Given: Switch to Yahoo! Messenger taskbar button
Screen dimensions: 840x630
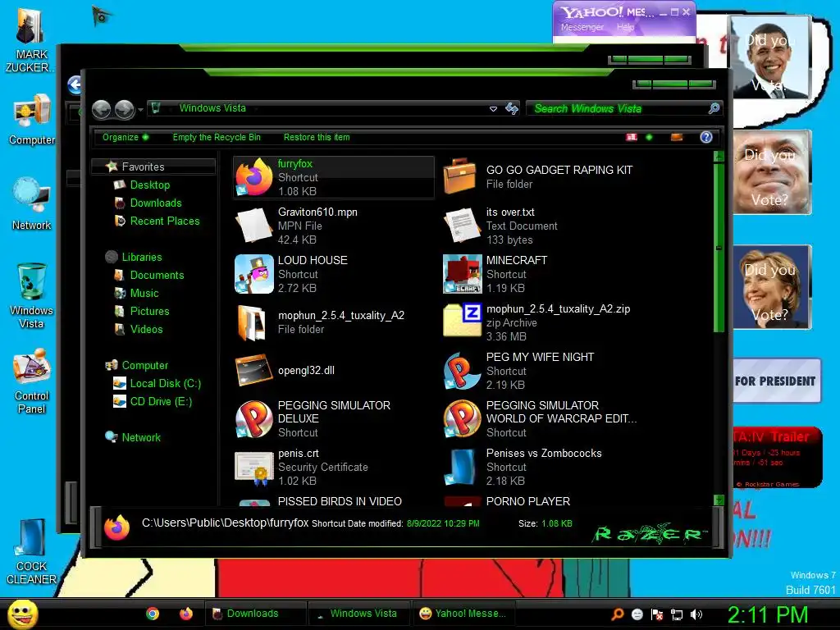Looking at the screenshot, I should (x=463, y=614).
